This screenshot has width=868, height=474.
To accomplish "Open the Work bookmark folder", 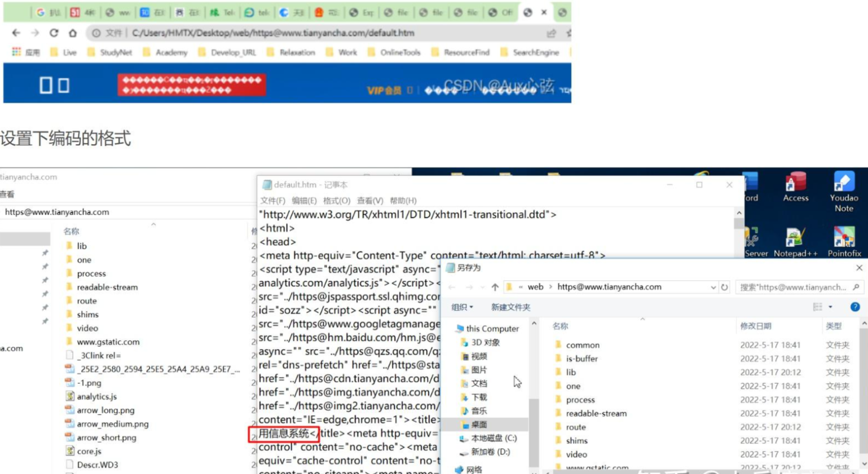I will 342,52.
